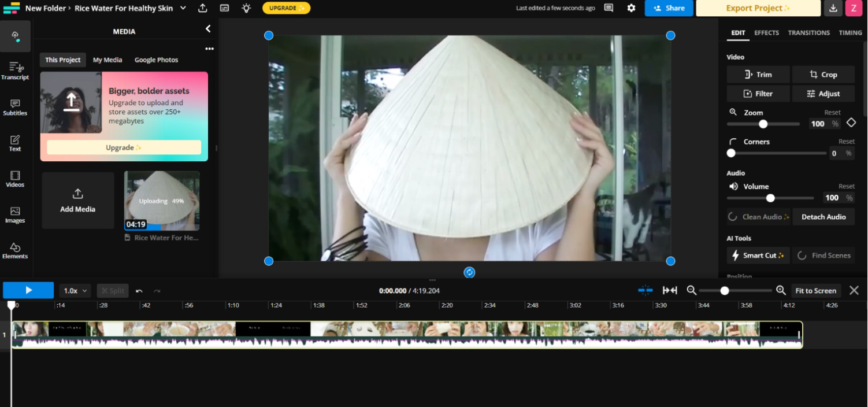Click the upload media icon in sidebar
868x407 pixels.
pos(16,36)
